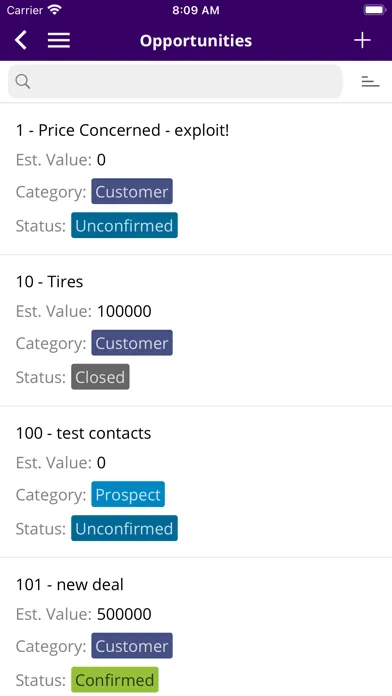Tap the Prospect category badge
The width and height of the screenshot is (392, 696).
point(128,494)
